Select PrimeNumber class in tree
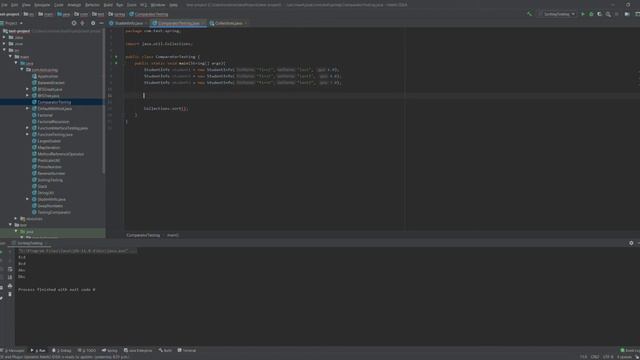 [x=49, y=167]
